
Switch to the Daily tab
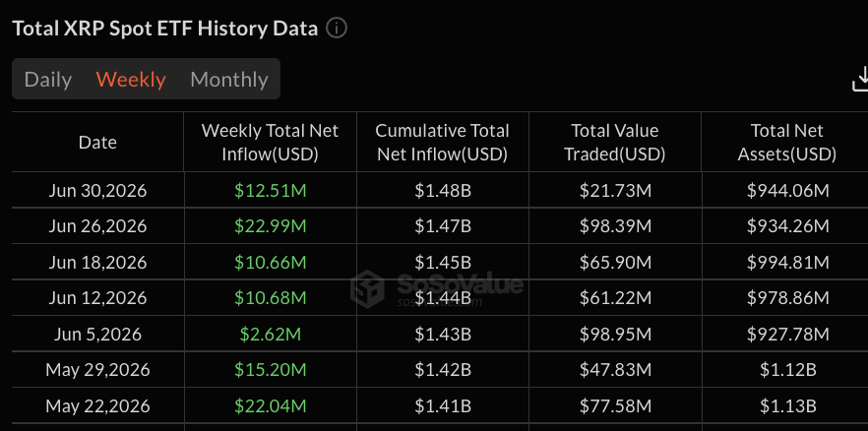tap(47, 79)
